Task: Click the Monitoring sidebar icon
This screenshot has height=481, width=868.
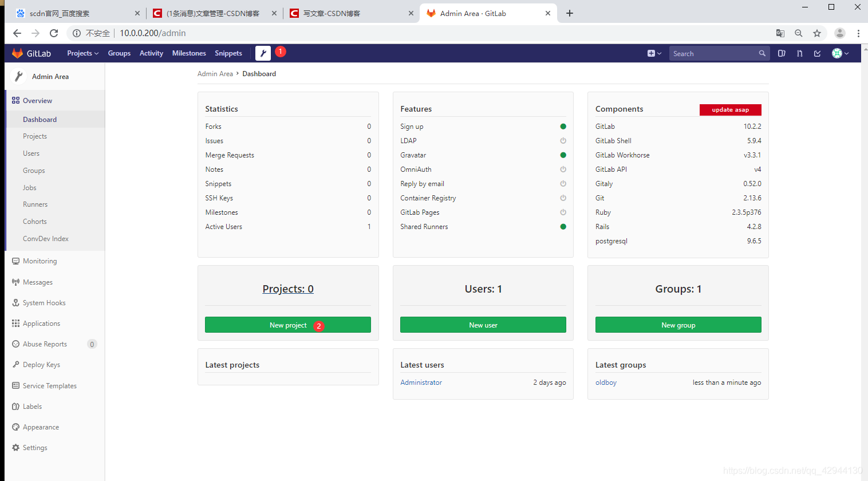Action: click(15, 261)
